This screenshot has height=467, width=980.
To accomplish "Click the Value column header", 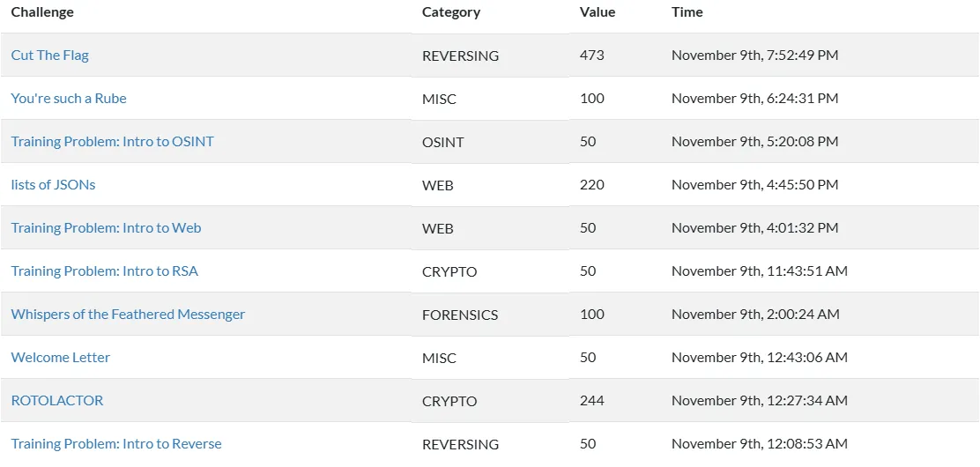I will (x=598, y=12).
